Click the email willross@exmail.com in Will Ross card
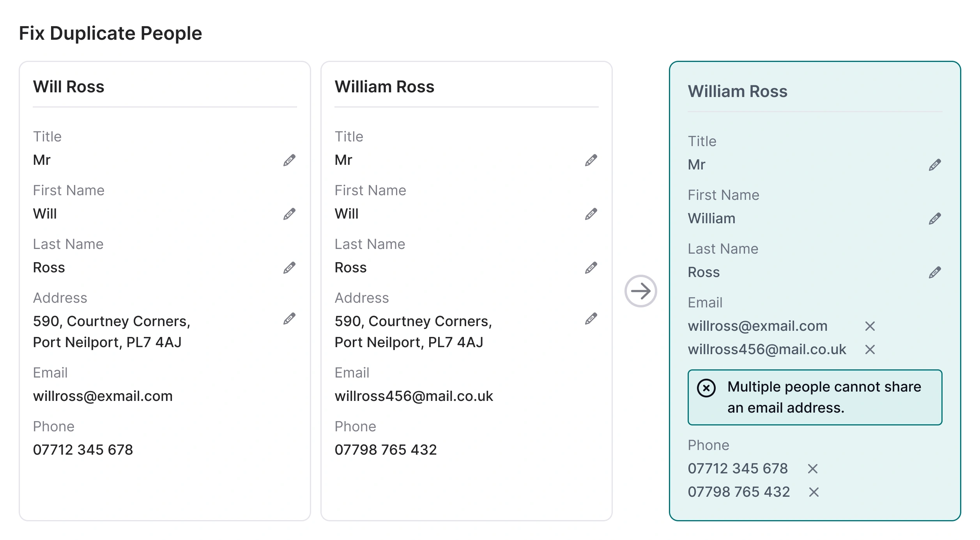The width and height of the screenshot is (980, 540). pyautogui.click(x=103, y=396)
